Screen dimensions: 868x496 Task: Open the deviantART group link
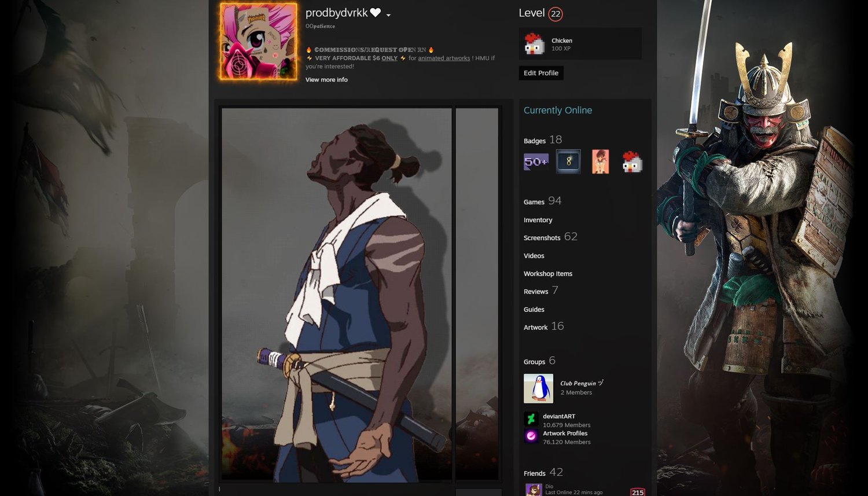tap(559, 416)
